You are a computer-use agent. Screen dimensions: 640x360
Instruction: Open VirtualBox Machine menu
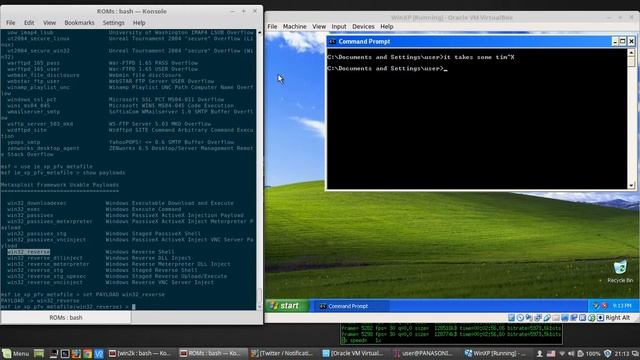(x=295, y=26)
